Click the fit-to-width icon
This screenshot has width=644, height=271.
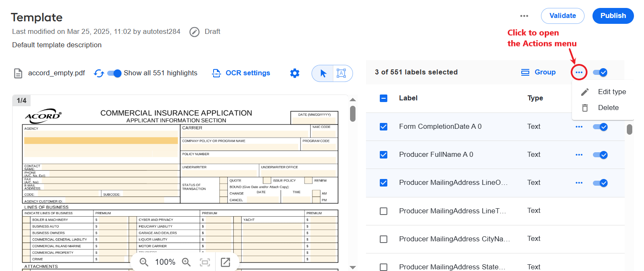tap(205, 262)
